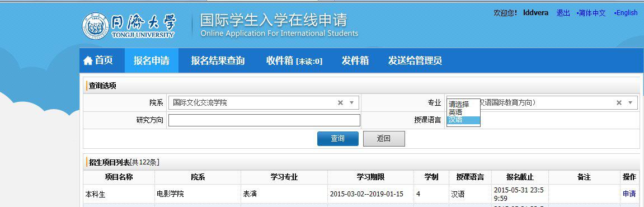644x207 pixels.
Task: Click the 备注 column header
Action: (x=584, y=177)
